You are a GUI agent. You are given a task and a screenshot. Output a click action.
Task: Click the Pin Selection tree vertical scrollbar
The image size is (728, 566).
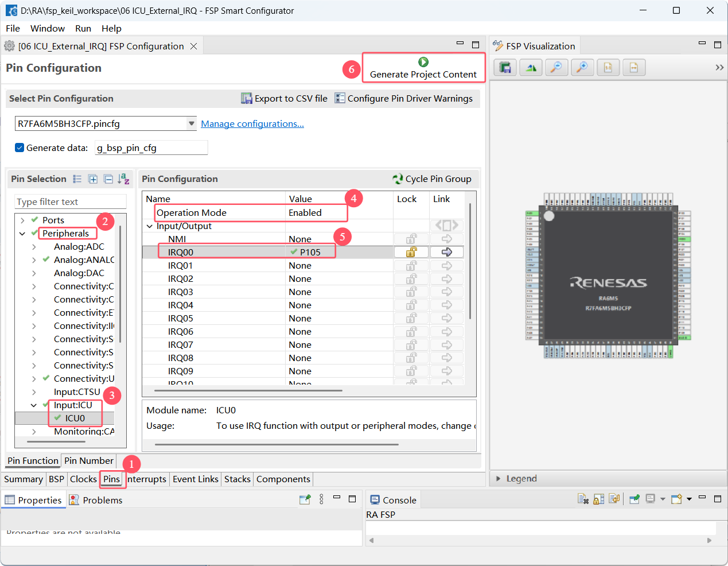click(x=120, y=284)
